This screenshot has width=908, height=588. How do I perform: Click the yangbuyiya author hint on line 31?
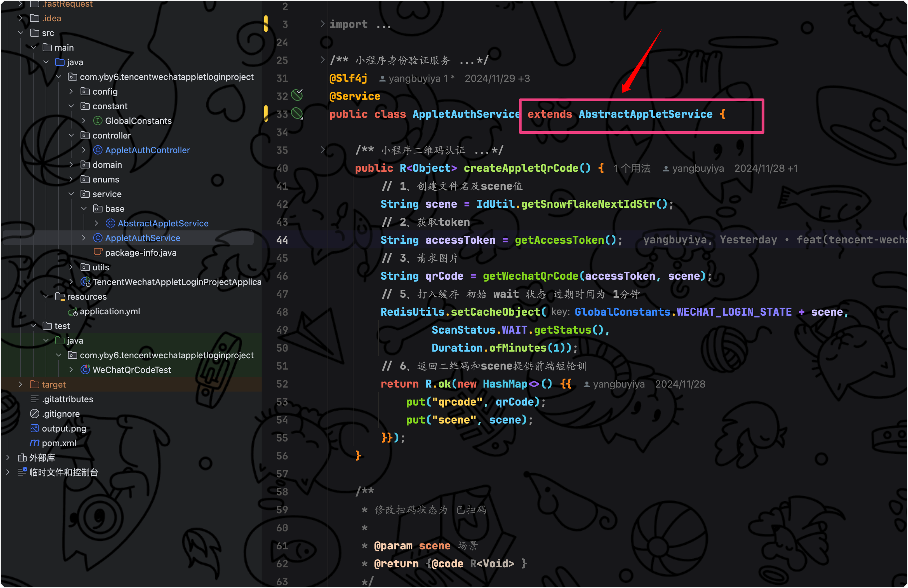(x=414, y=78)
